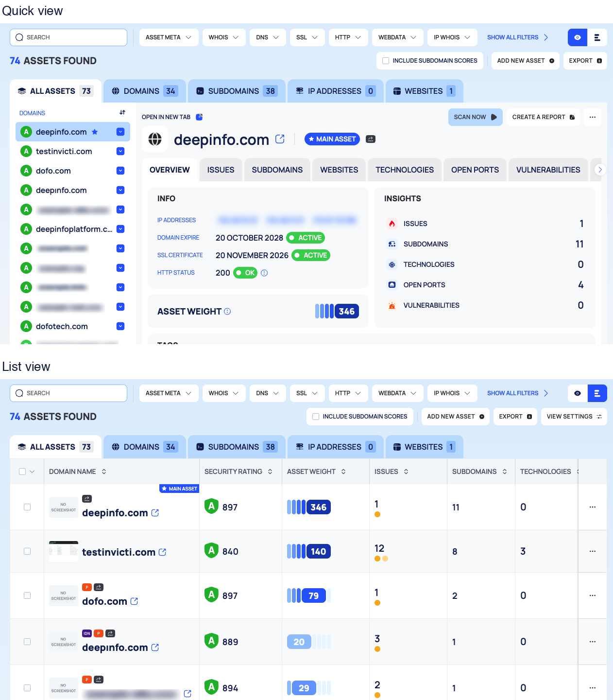Click orange P badge on dofo.com row
The width and height of the screenshot is (613, 700).
[x=87, y=587]
